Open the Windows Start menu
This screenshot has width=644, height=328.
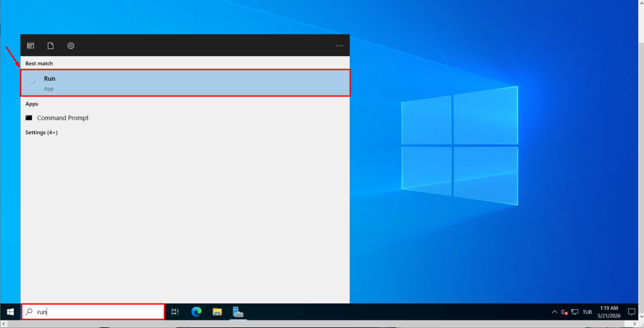10,312
